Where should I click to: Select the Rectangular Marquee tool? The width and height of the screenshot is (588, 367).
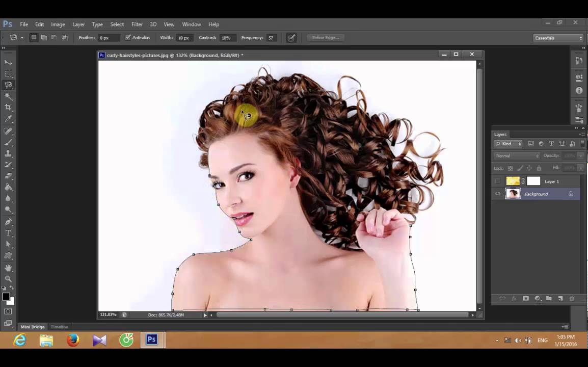[8, 73]
